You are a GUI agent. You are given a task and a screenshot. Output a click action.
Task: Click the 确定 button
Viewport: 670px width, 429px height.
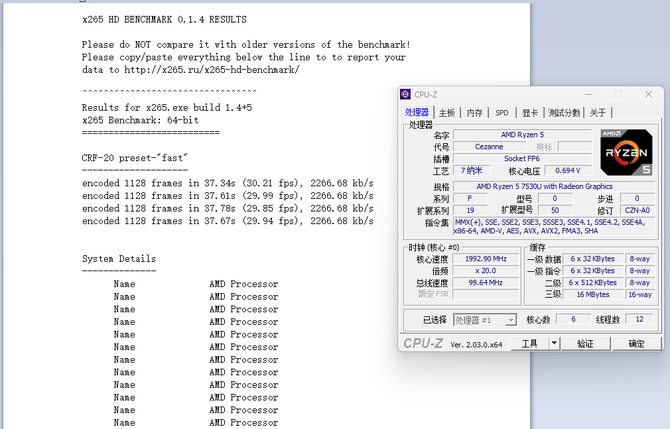click(636, 344)
